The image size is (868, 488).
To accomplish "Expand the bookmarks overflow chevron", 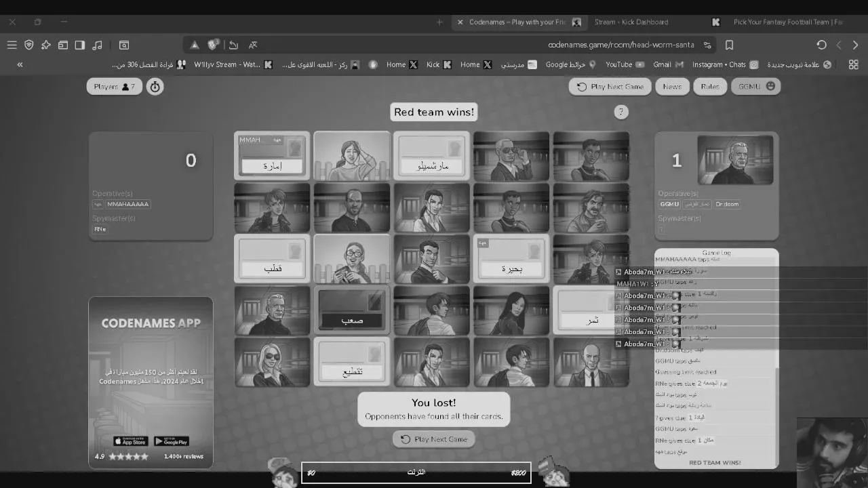I will [x=20, y=64].
